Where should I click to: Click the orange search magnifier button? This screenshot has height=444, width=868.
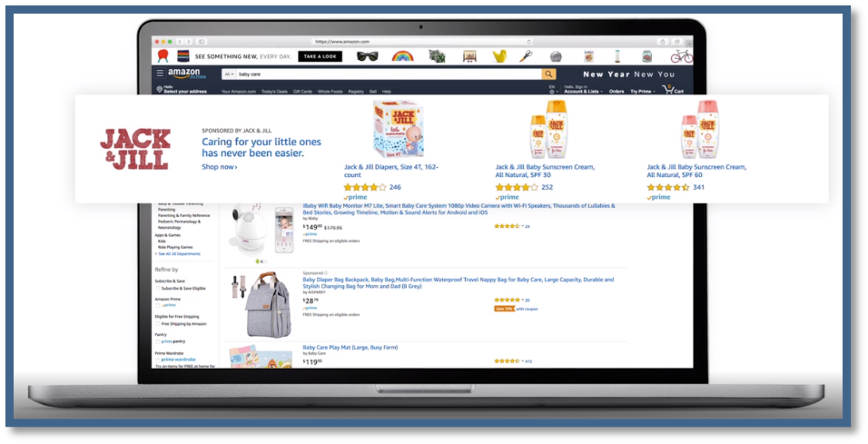coord(548,74)
